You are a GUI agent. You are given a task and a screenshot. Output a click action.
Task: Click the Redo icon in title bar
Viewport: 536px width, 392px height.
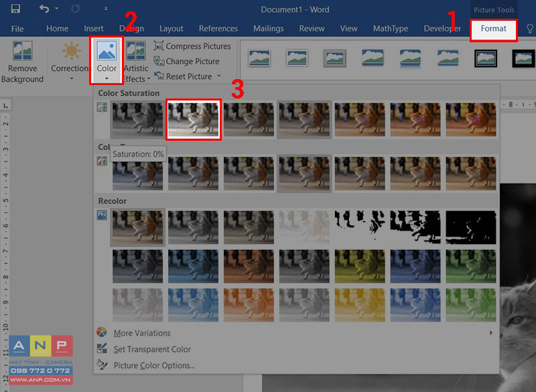coord(75,9)
